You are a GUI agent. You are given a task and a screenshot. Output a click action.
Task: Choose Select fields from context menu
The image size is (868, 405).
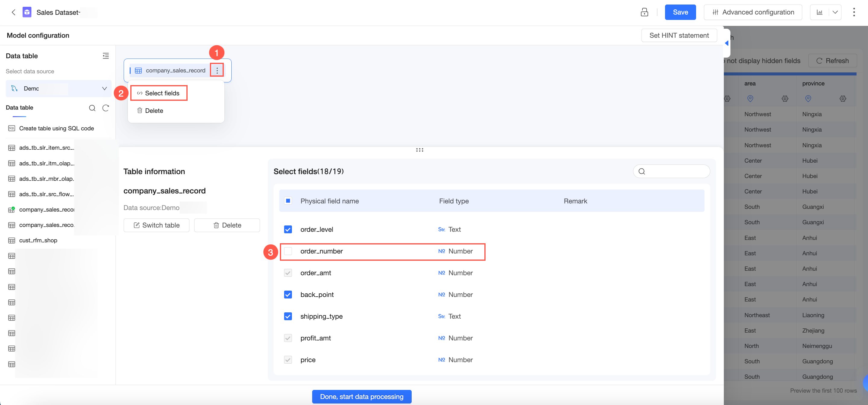(x=158, y=93)
